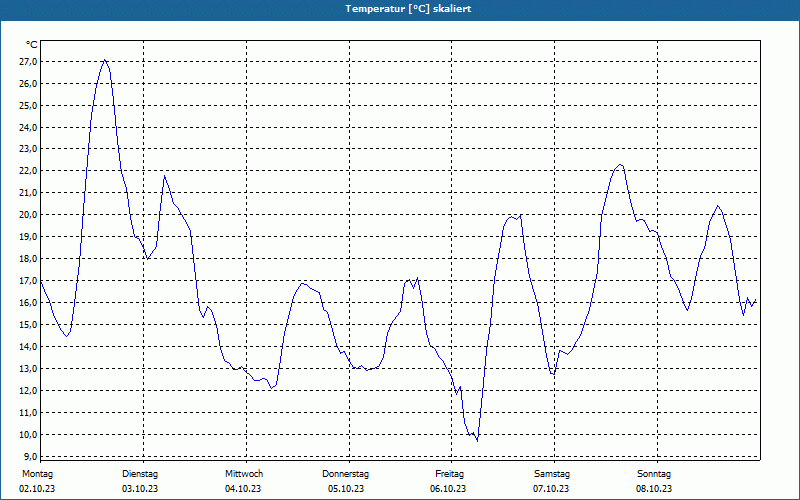Image resolution: width=800 pixels, height=500 pixels.
Task: Click the date 06.10.23
Action: click(448, 489)
